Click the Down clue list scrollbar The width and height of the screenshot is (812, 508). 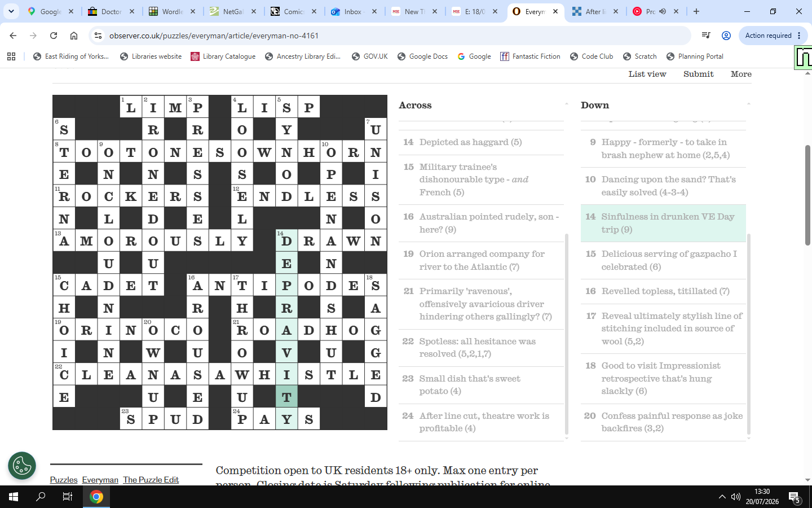click(748, 333)
